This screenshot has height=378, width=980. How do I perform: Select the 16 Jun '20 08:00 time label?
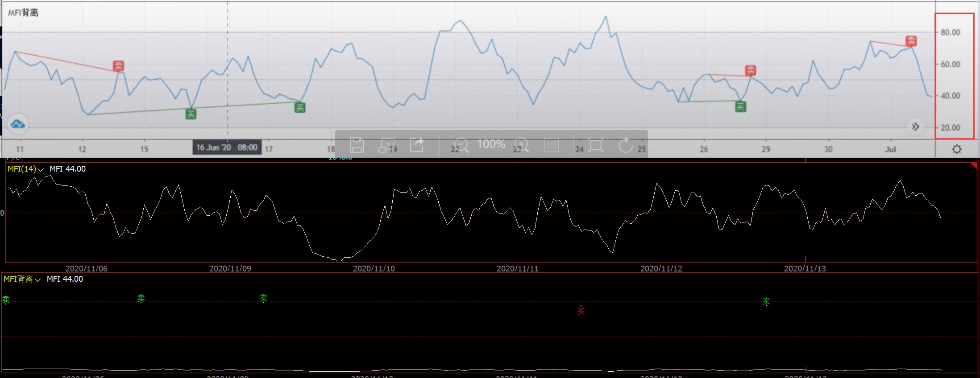click(x=227, y=148)
